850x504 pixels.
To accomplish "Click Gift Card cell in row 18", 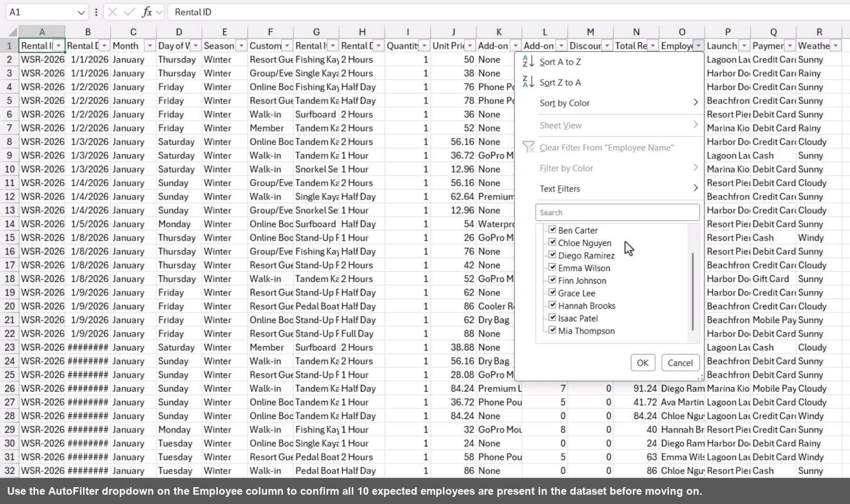I will pyautogui.click(x=773, y=279).
